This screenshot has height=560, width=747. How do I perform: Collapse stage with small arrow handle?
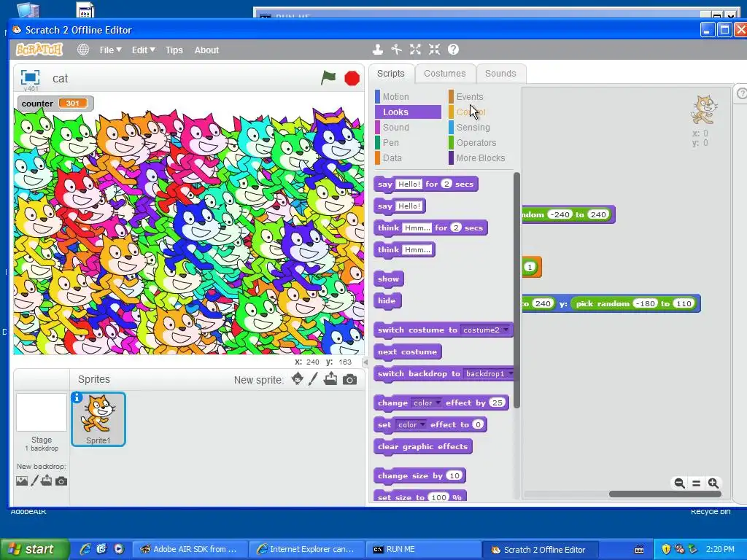click(x=365, y=362)
